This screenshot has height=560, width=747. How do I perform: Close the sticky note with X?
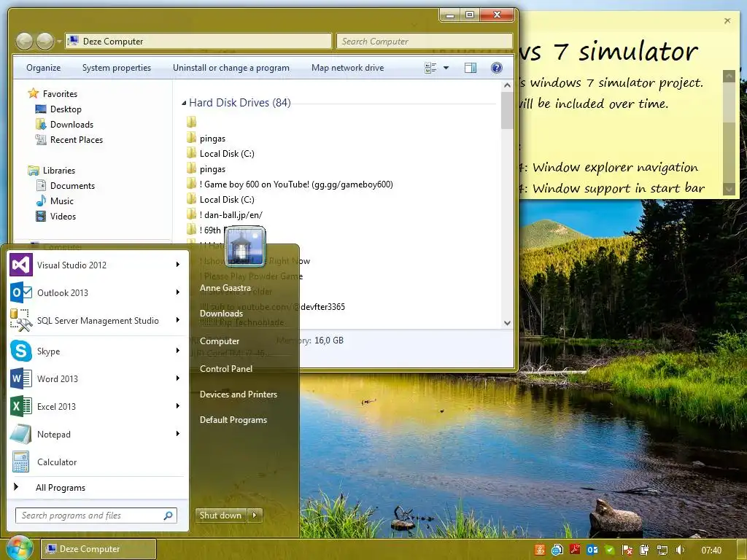point(727,20)
